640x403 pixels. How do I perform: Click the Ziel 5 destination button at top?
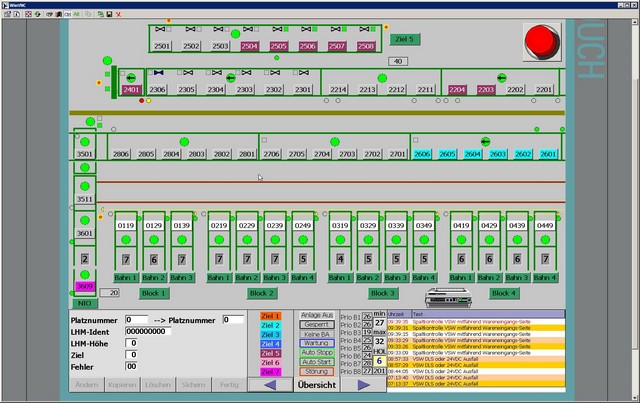[405, 40]
